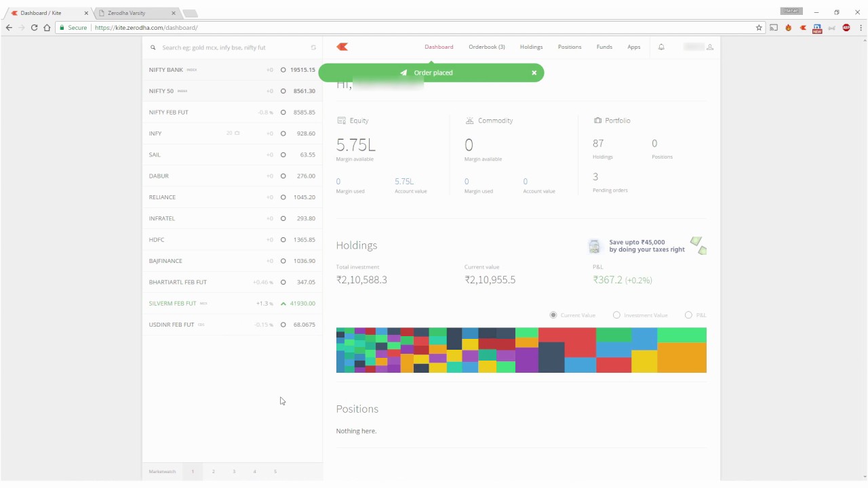Open the Orderbook (3) tab

pos(487,47)
